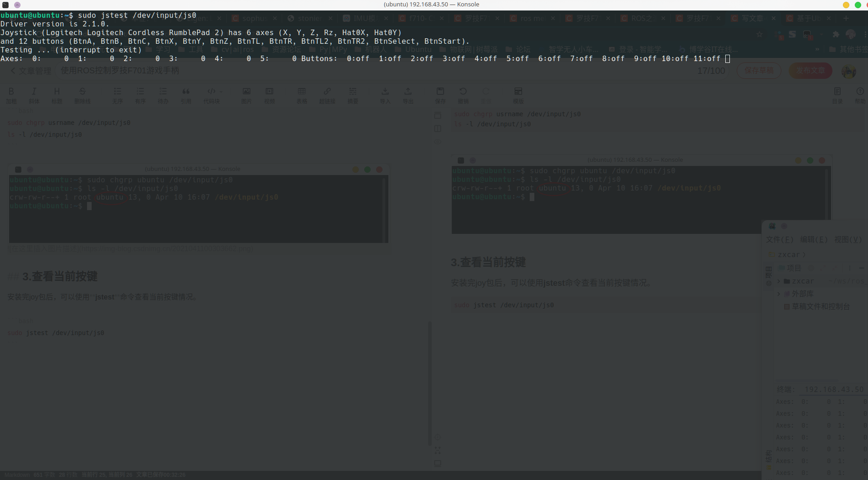The image size is (868, 480).
Task: Open the 文件(F) menu in the IDE window
Action: coord(780,239)
